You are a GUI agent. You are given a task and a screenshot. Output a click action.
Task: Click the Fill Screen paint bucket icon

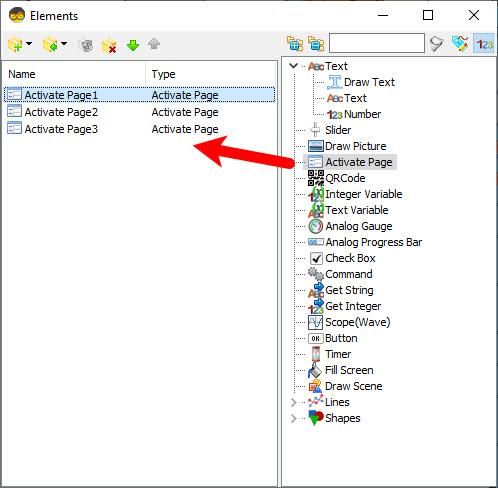coord(315,370)
